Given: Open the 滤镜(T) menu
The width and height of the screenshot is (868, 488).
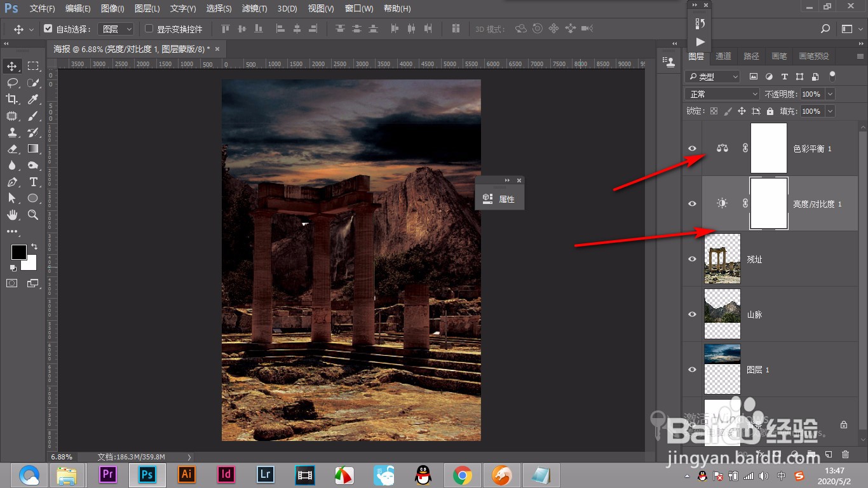Looking at the screenshot, I should point(255,8).
